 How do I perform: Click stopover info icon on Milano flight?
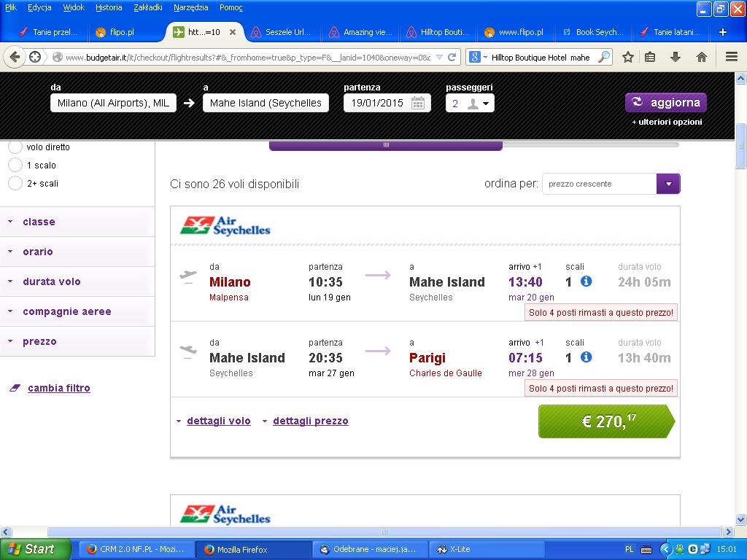click(x=586, y=281)
